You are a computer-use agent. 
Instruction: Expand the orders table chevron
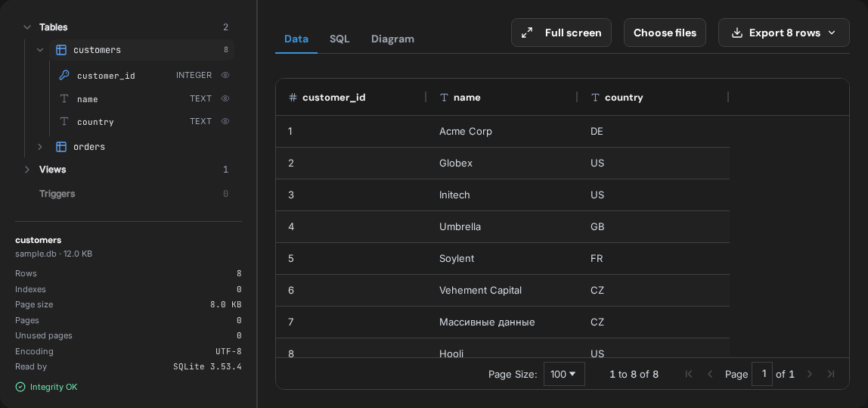click(x=40, y=147)
